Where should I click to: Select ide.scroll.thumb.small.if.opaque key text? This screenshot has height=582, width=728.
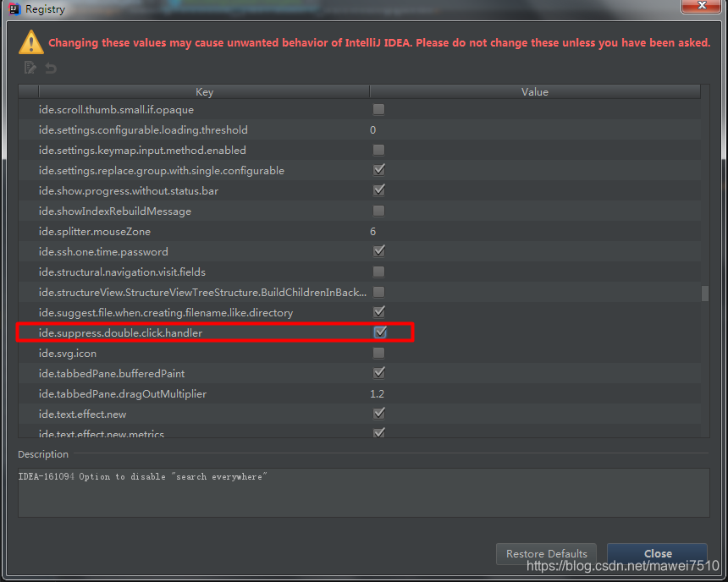(x=117, y=109)
